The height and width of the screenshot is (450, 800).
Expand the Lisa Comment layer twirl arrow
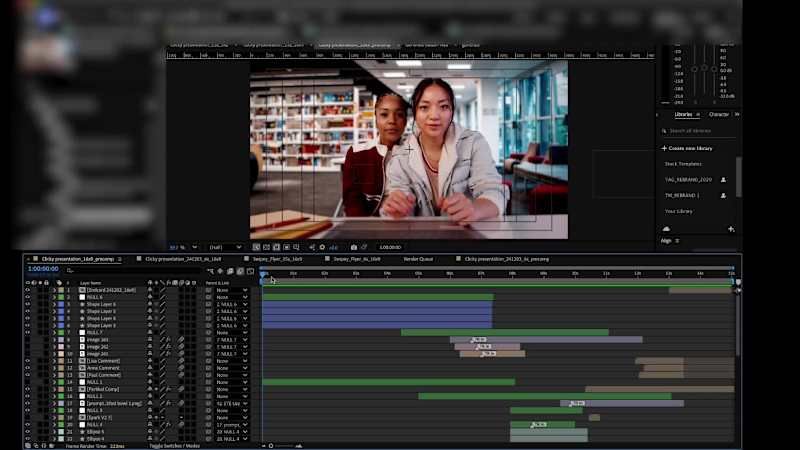[55, 361]
